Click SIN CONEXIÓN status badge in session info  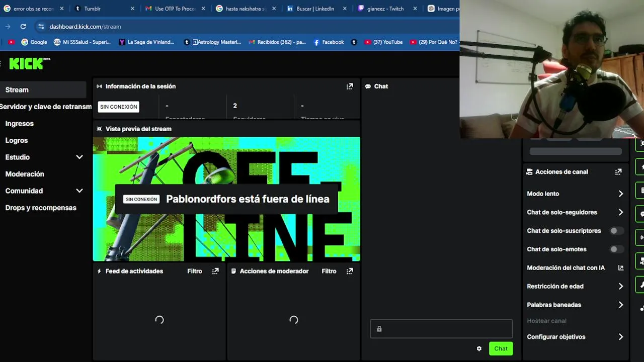(118, 107)
